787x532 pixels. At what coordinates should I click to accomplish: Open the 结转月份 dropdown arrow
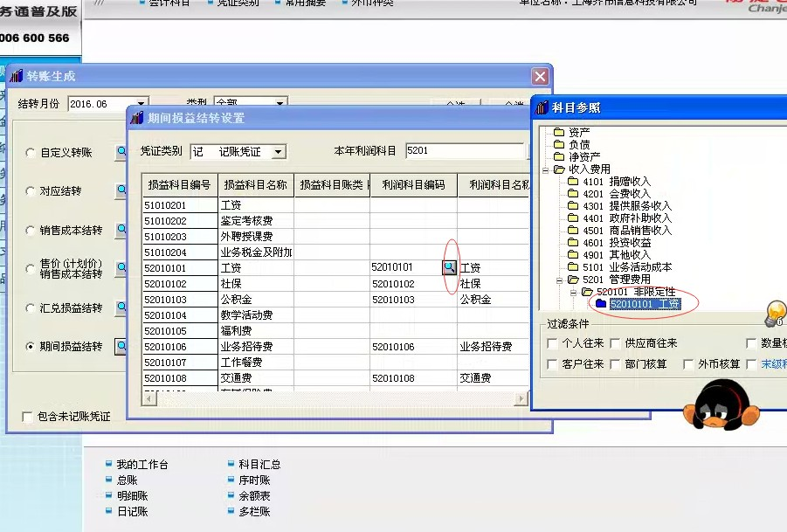[142, 104]
